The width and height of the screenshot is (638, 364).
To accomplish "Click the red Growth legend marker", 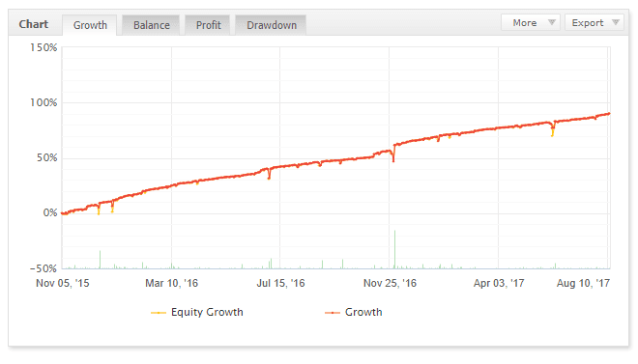I will [332, 313].
